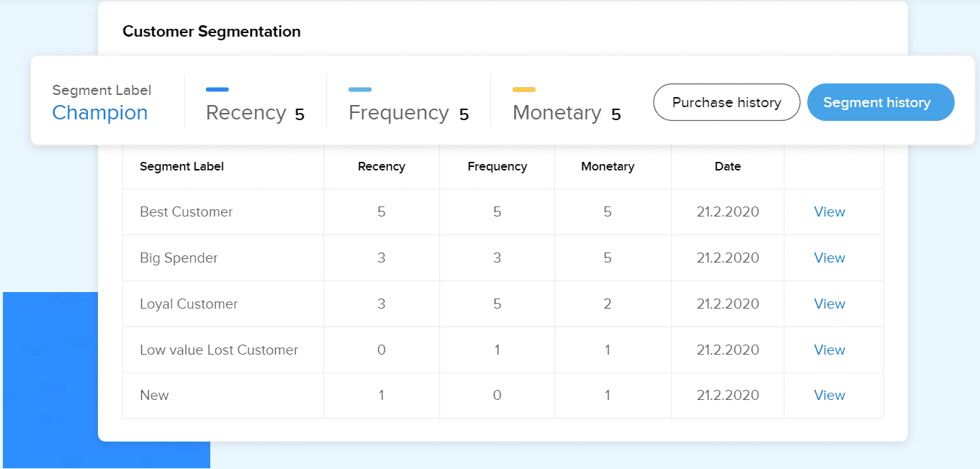Screen dimensions: 980x469
Task: Select the Segment Label column header
Action: (x=181, y=166)
